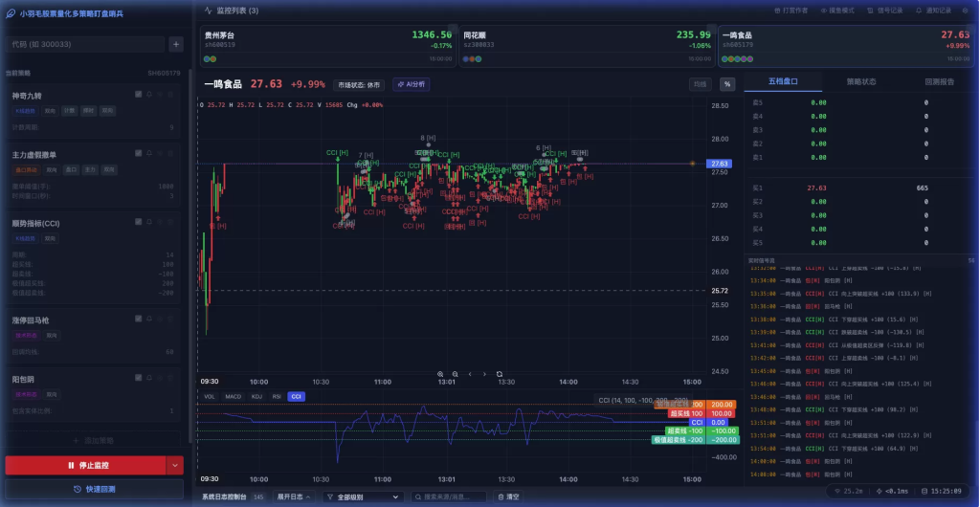
Task: Click the 27.63 price tag on chart axis
Action: click(718, 164)
